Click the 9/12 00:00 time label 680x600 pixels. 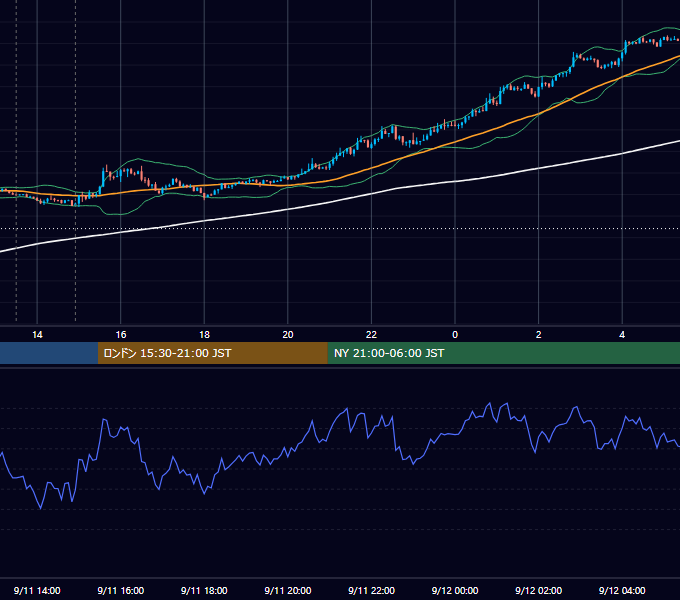pos(455,590)
